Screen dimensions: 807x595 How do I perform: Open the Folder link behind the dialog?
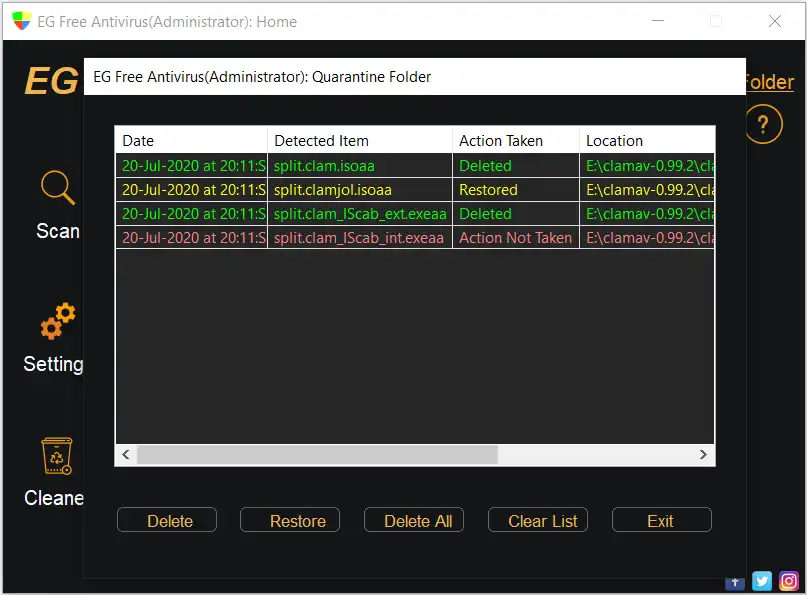point(770,82)
